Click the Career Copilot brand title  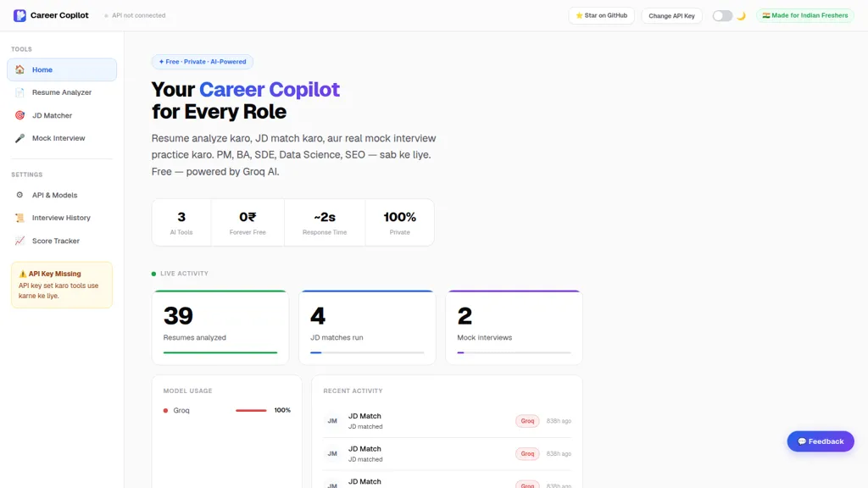[x=59, y=15]
